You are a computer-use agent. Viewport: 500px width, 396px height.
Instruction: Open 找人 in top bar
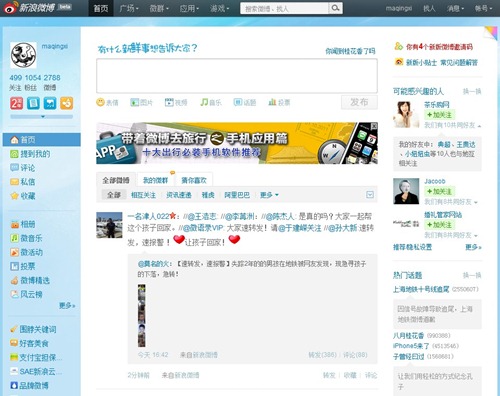[429, 8]
